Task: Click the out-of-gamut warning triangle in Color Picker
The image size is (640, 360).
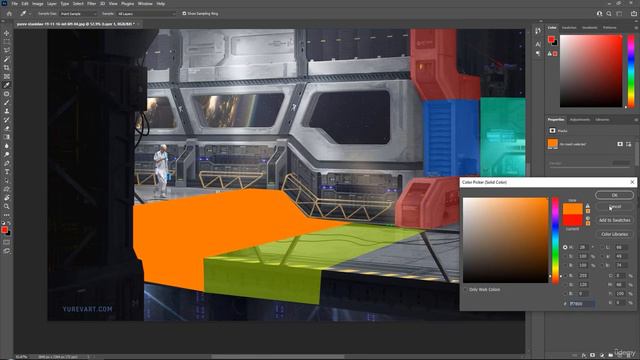Action: point(588,206)
